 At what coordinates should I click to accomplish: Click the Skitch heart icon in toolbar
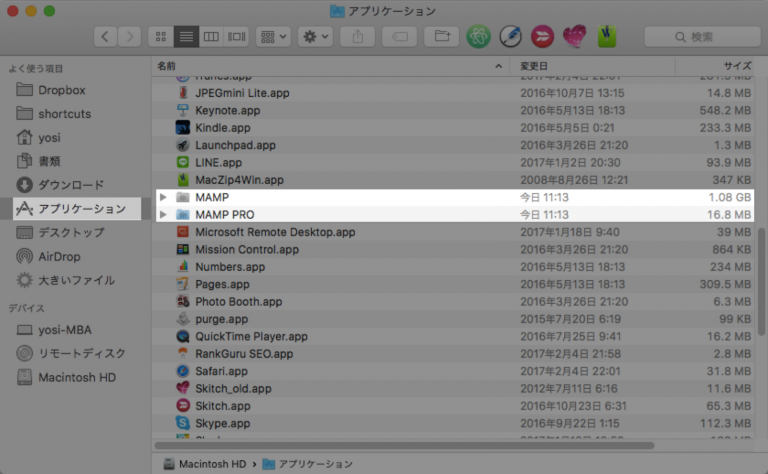574,36
